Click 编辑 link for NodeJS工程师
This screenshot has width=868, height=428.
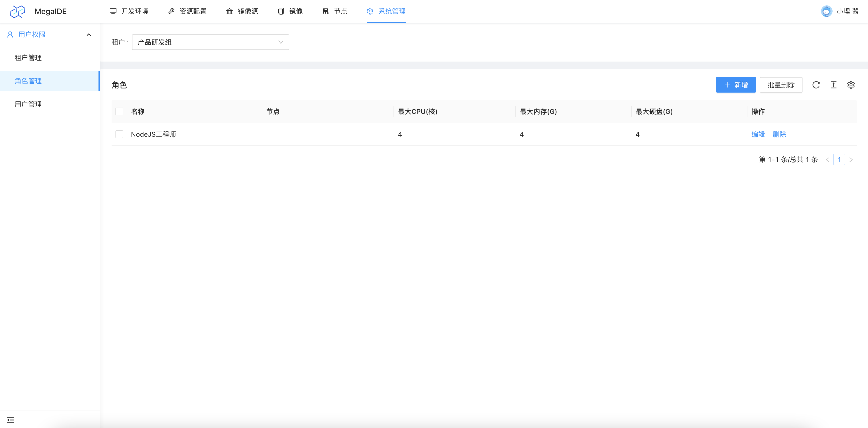click(758, 134)
